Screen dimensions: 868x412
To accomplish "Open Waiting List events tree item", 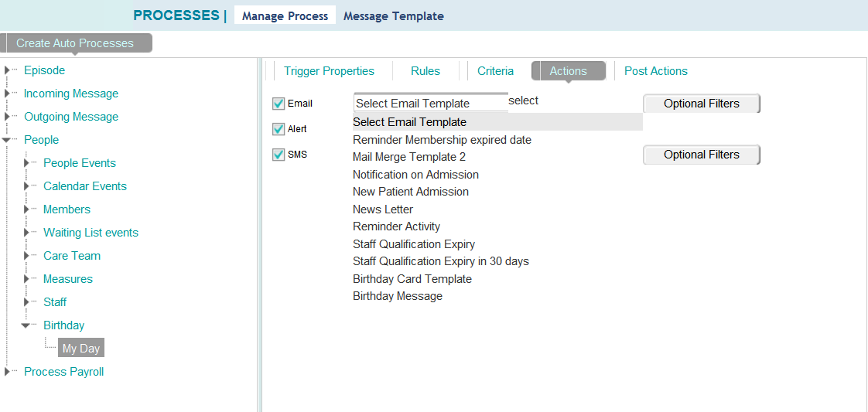I will (x=91, y=233).
